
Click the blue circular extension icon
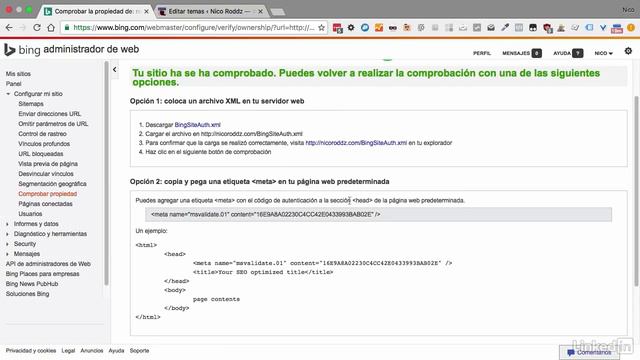tap(365, 28)
